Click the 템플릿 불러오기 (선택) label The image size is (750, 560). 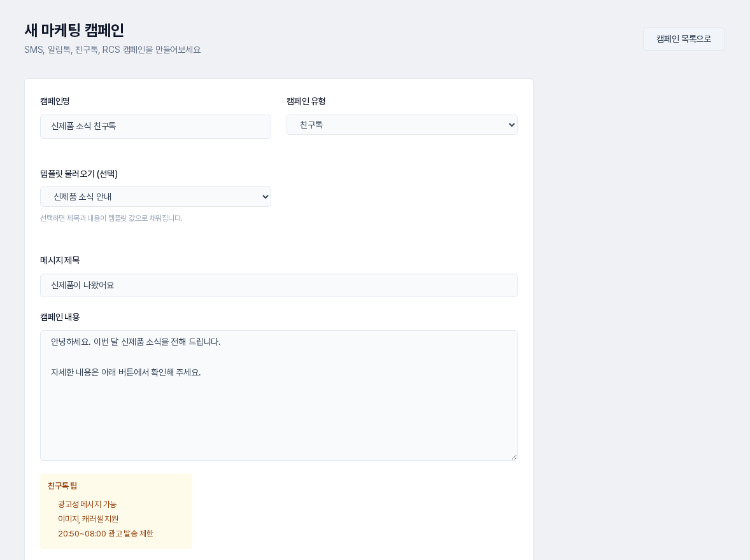(79, 174)
